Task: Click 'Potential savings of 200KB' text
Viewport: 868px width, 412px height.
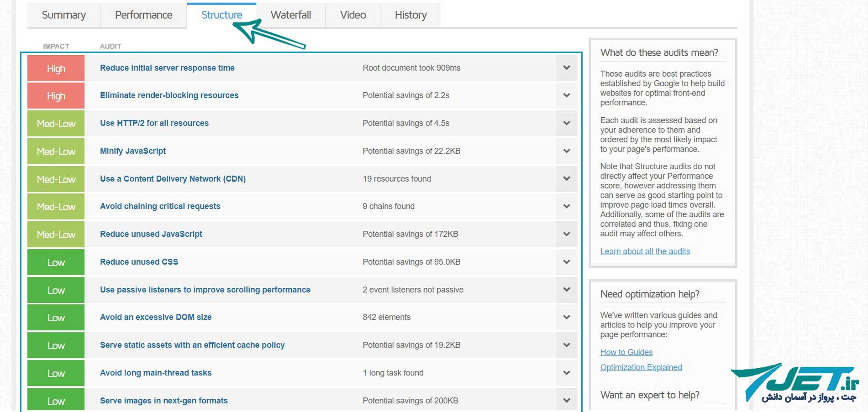Action: [x=410, y=401]
